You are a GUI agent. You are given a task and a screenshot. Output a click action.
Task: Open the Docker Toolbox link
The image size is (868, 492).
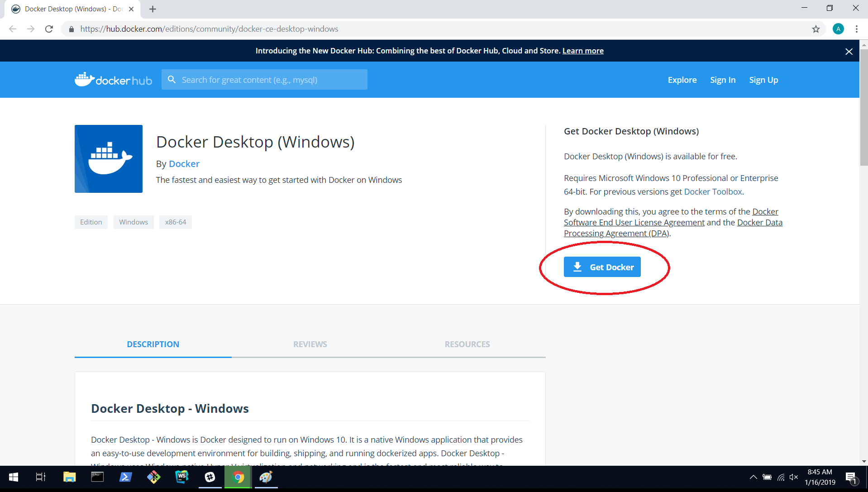point(713,191)
